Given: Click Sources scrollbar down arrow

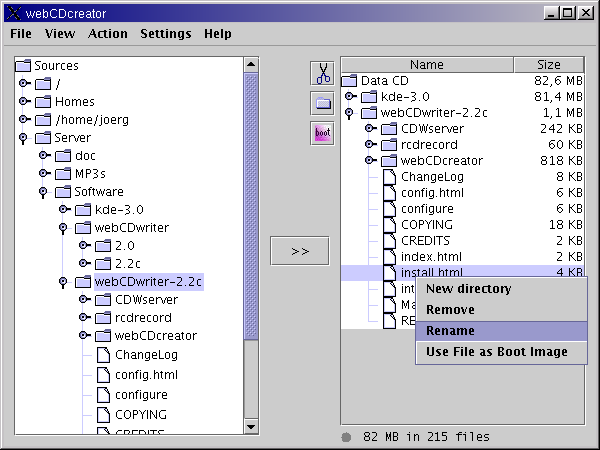Looking at the screenshot, I should point(251,427).
